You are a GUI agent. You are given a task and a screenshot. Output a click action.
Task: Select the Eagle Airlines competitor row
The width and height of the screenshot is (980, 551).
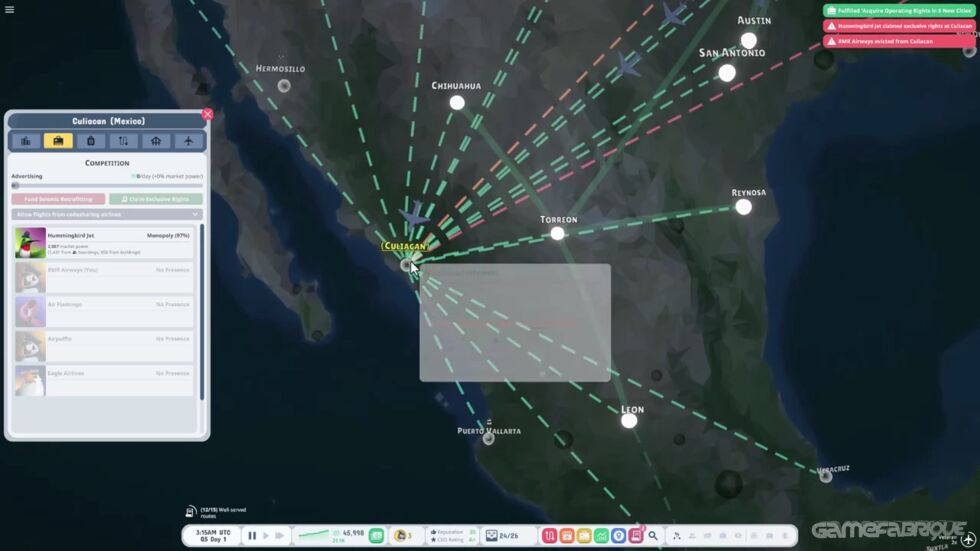click(x=104, y=380)
